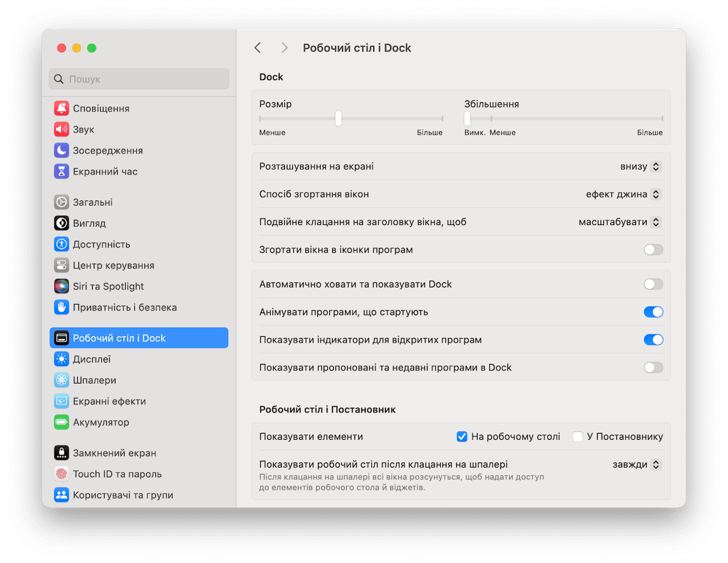The height and width of the screenshot is (563, 728).
Task: Click the Замкнений екран lock icon
Action: (62, 453)
